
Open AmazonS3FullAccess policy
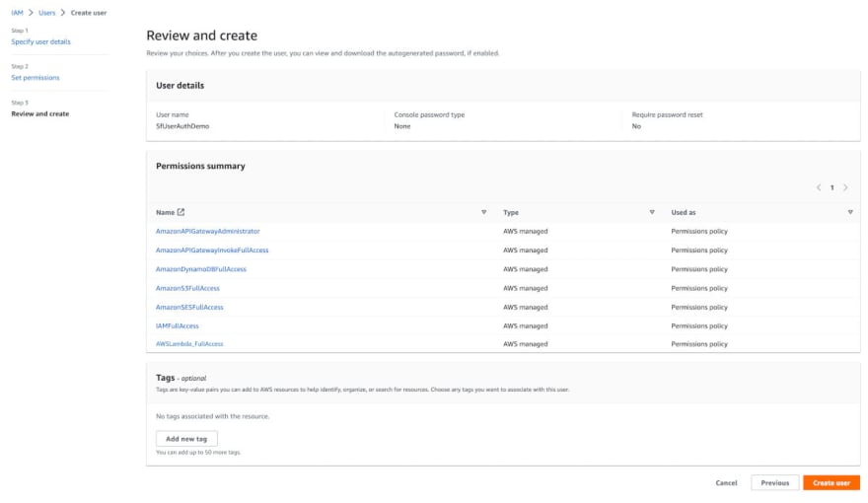click(x=187, y=288)
